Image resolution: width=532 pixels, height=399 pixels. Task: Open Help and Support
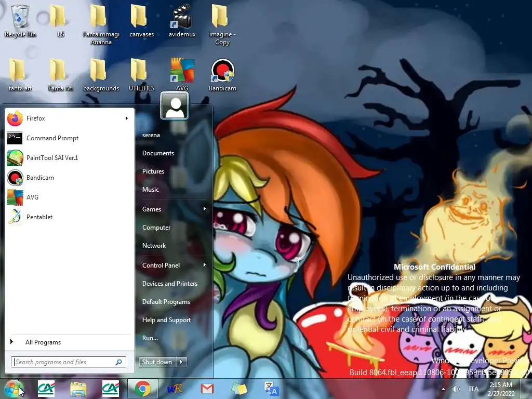pyautogui.click(x=166, y=320)
